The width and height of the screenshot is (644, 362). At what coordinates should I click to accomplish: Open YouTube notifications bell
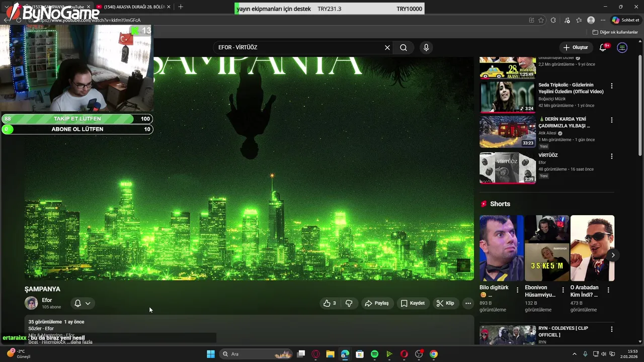(603, 47)
